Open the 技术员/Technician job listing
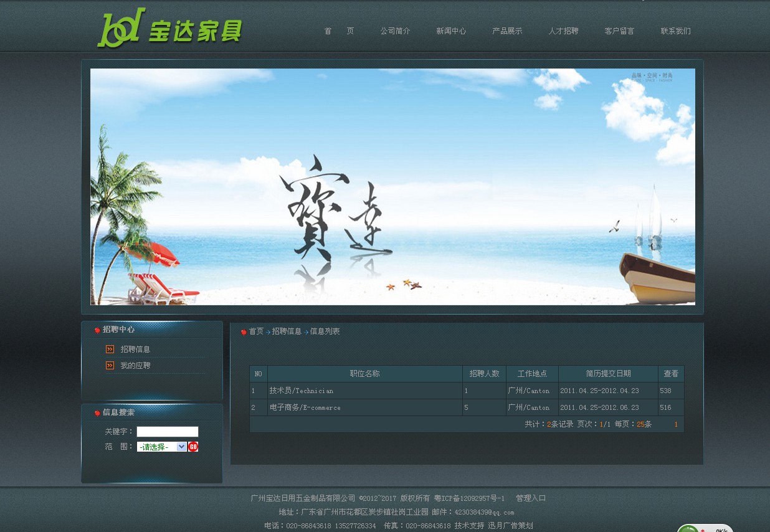This screenshot has width=770, height=532. (x=301, y=391)
